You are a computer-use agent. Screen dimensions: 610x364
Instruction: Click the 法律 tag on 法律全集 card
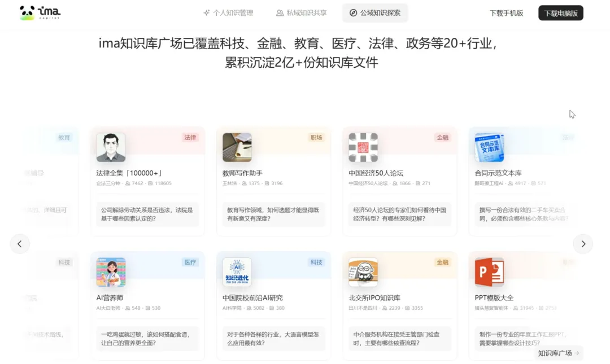click(190, 137)
